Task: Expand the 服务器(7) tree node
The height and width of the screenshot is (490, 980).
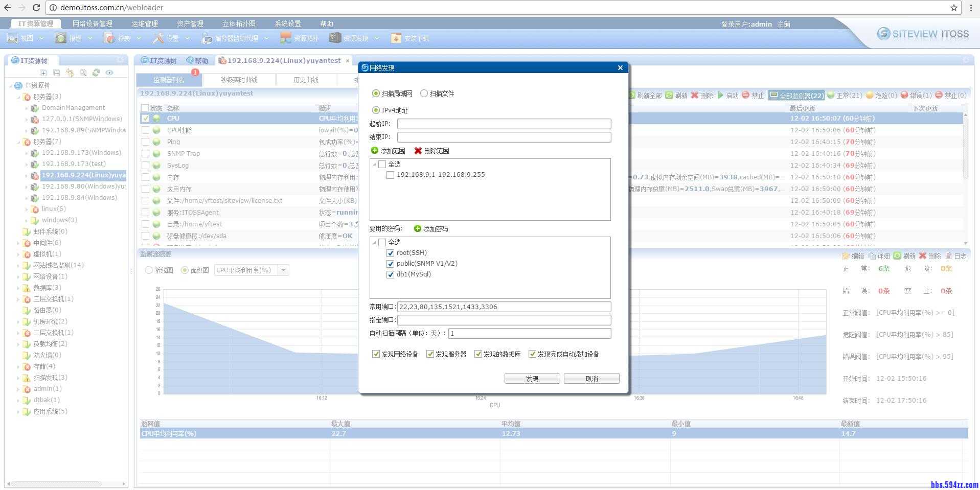Action: (19, 142)
